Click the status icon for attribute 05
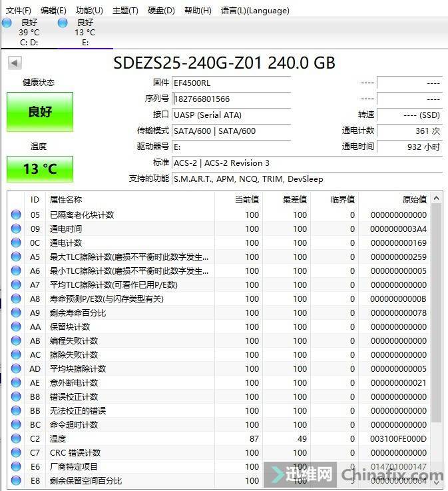This screenshot has width=448, height=491. tap(16, 215)
